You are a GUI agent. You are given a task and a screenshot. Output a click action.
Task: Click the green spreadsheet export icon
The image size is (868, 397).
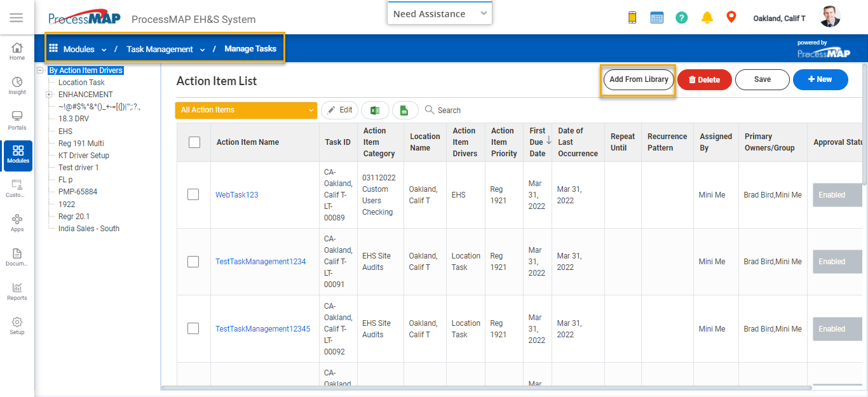click(404, 110)
